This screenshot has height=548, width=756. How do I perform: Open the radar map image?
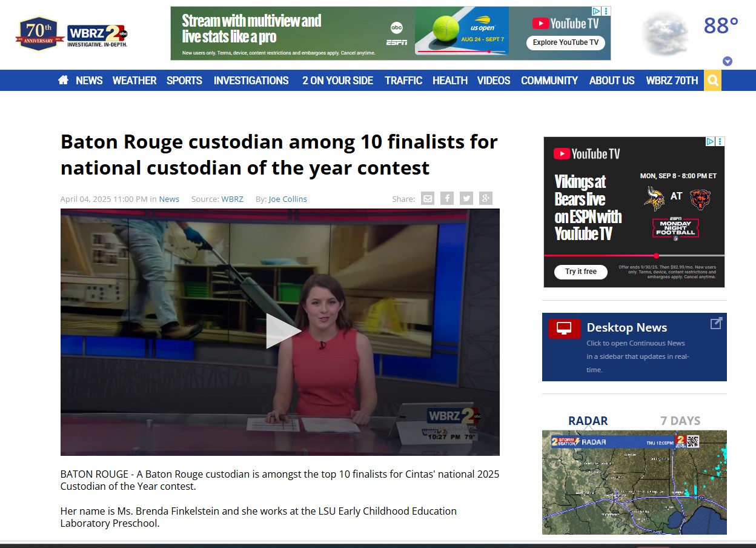click(634, 483)
